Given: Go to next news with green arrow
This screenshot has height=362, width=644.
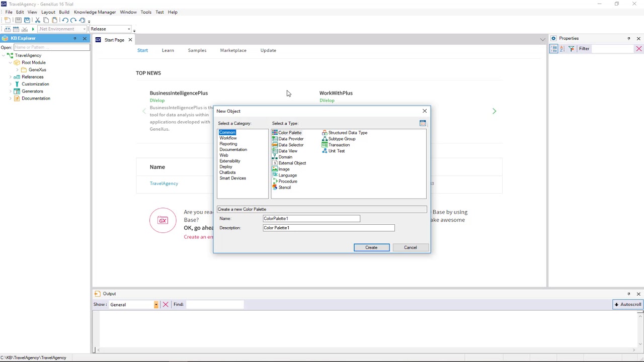Looking at the screenshot, I should 494,111.
